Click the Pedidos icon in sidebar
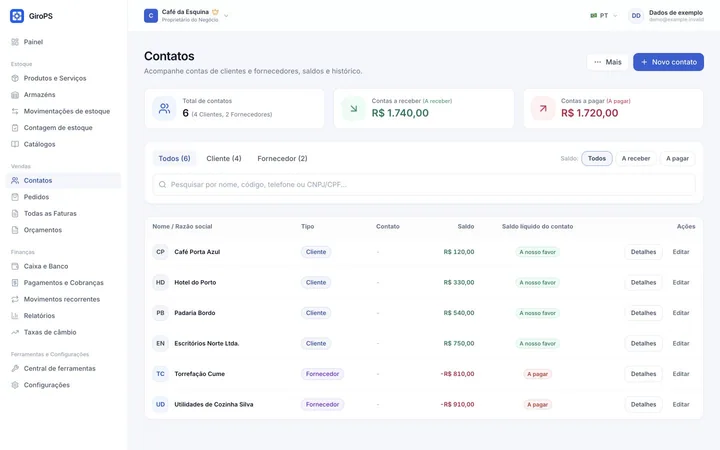The width and height of the screenshot is (720, 450). (x=15, y=197)
